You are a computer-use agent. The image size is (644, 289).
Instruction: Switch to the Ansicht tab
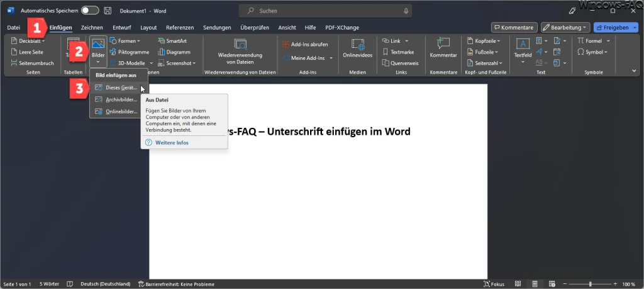[287, 28]
